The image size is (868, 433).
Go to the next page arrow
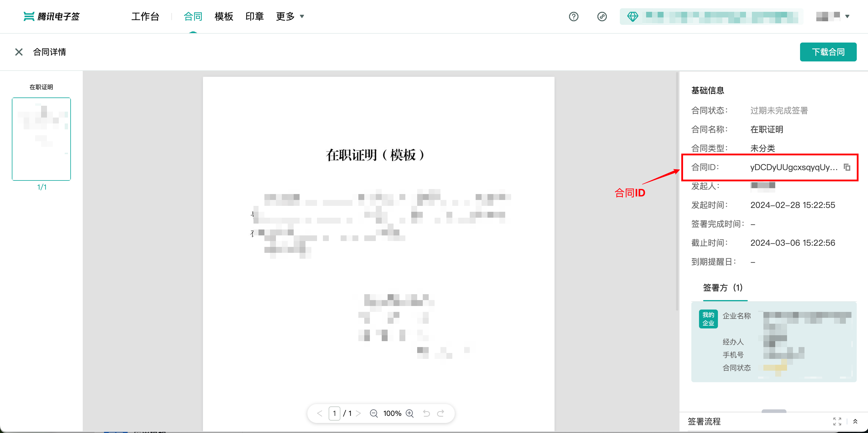click(359, 413)
